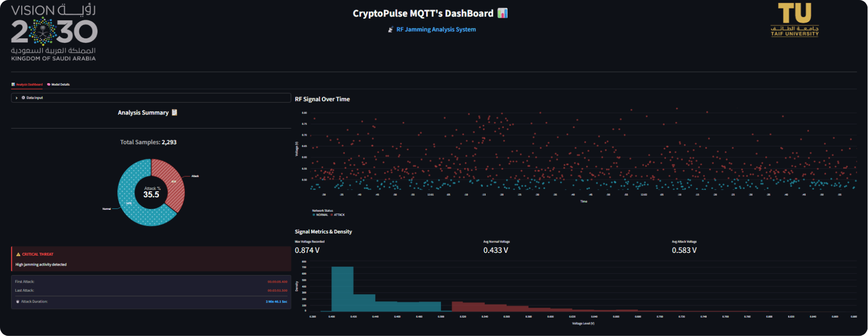
Task: Click the Time axis title under the scatter plot
Action: point(584,201)
